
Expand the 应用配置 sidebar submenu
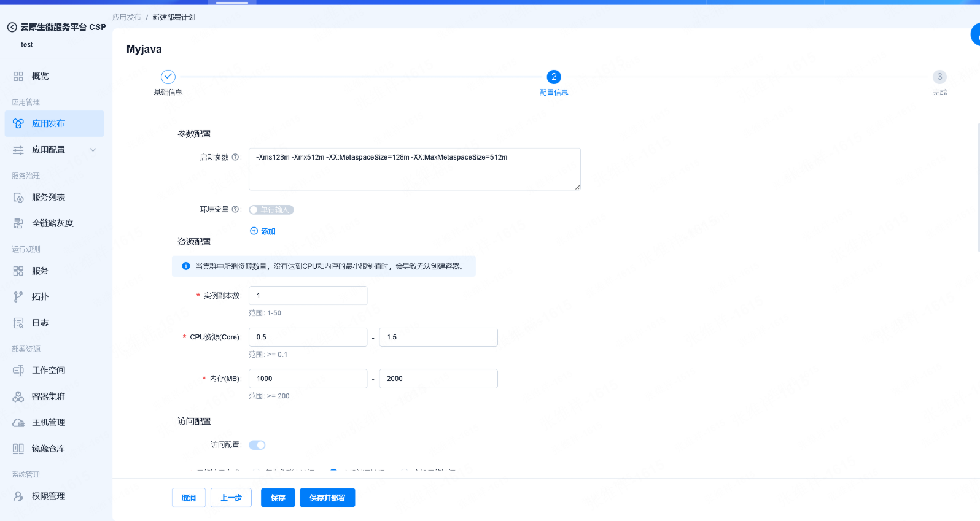93,150
